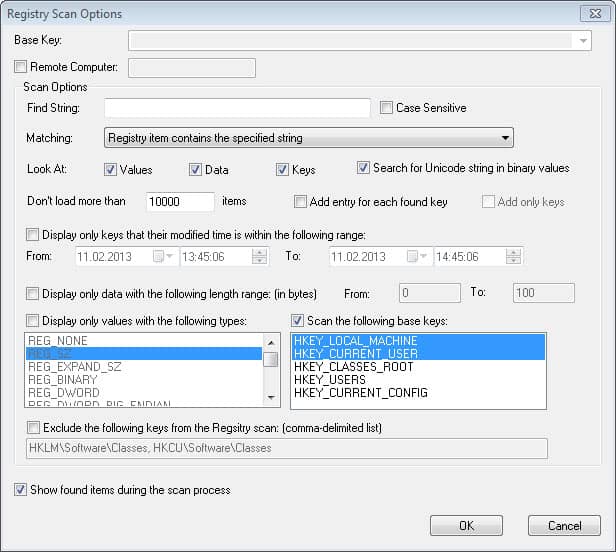Open the To date 11.02.2013 calendar dropdown

point(417,257)
